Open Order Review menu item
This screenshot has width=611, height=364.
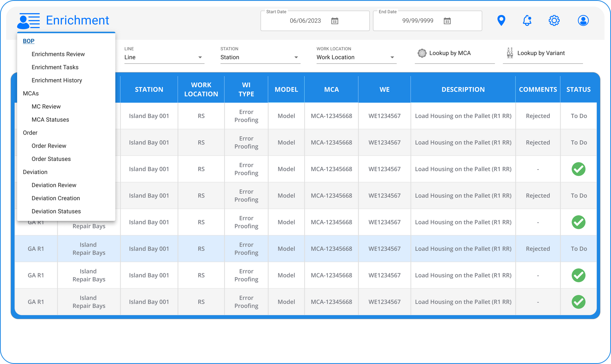[x=49, y=146]
